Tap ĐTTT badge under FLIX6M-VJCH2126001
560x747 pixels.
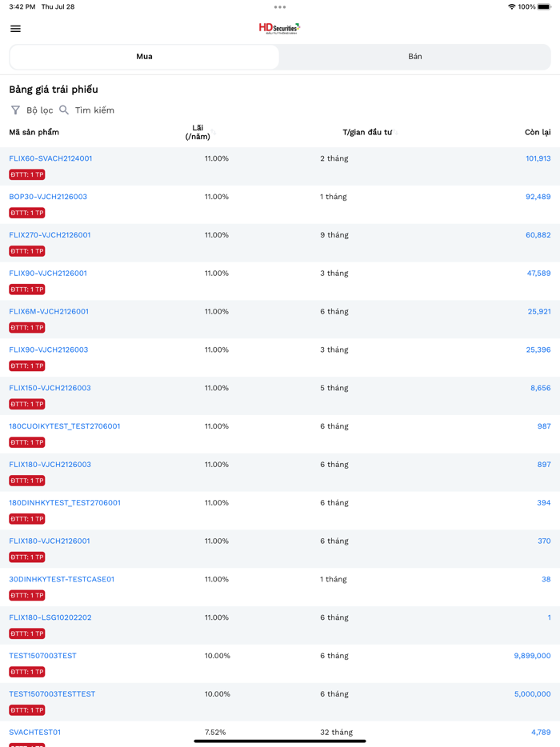[27, 328]
